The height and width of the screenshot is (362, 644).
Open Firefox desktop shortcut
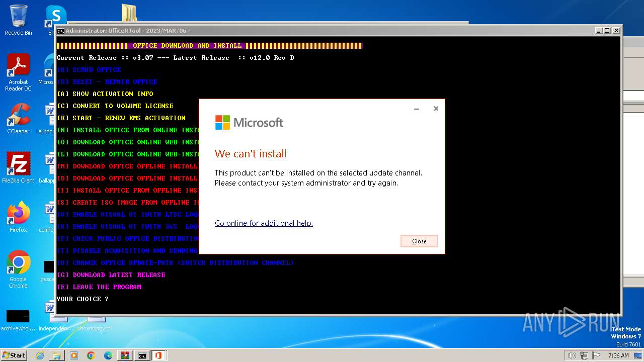coord(18,217)
